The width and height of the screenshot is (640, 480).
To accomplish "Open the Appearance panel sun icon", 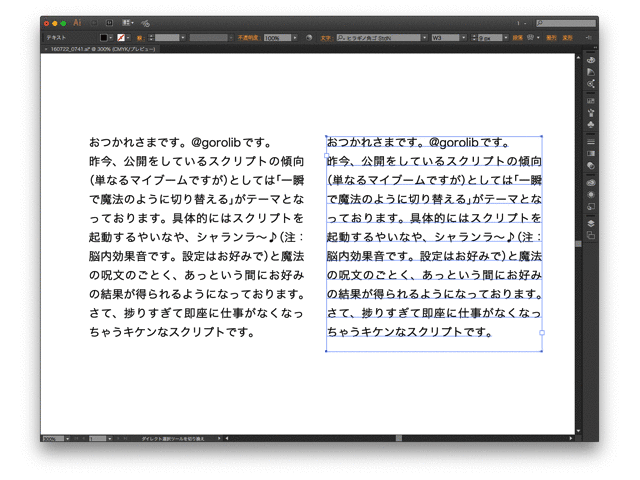I will (x=591, y=195).
